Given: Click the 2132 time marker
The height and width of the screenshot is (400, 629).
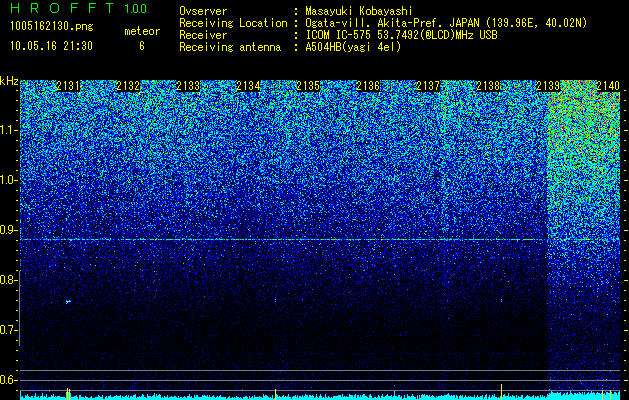Looking at the screenshot, I should pos(128,86).
